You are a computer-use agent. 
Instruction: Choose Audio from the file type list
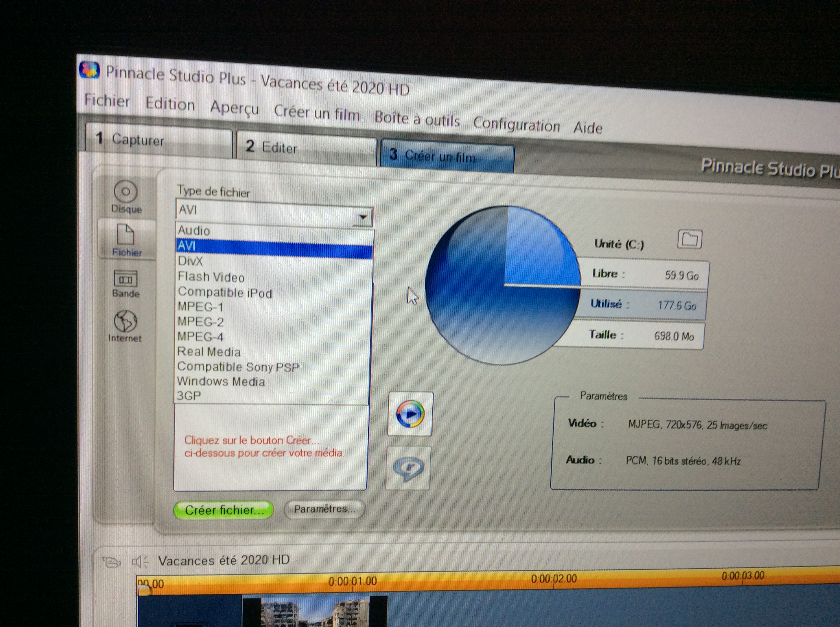(x=194, y=230)
